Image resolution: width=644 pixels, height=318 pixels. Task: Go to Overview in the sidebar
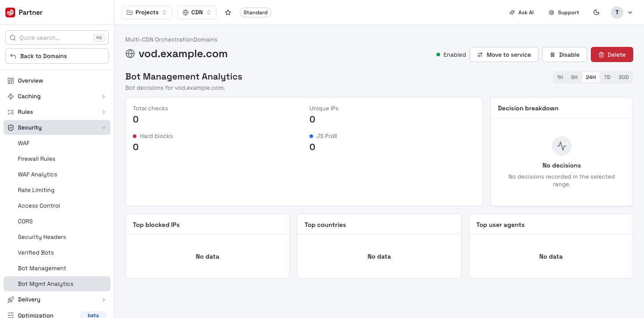pos(57,81)
